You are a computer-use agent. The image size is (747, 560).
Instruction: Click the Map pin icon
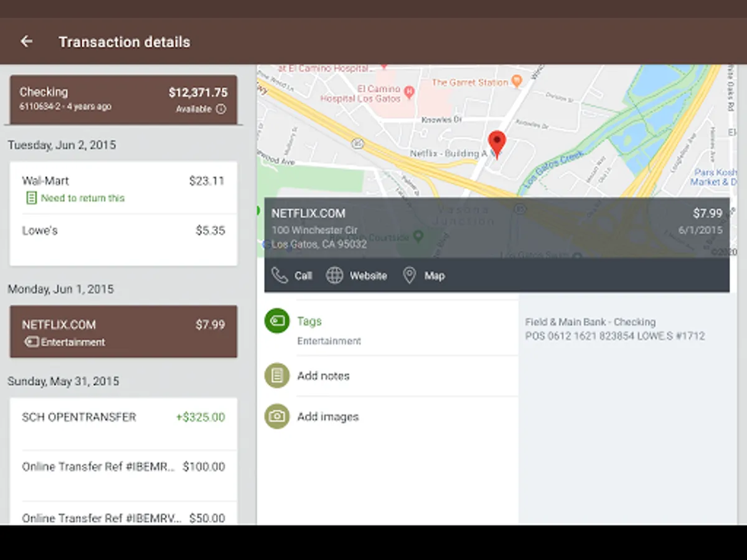tap(409, 276)
